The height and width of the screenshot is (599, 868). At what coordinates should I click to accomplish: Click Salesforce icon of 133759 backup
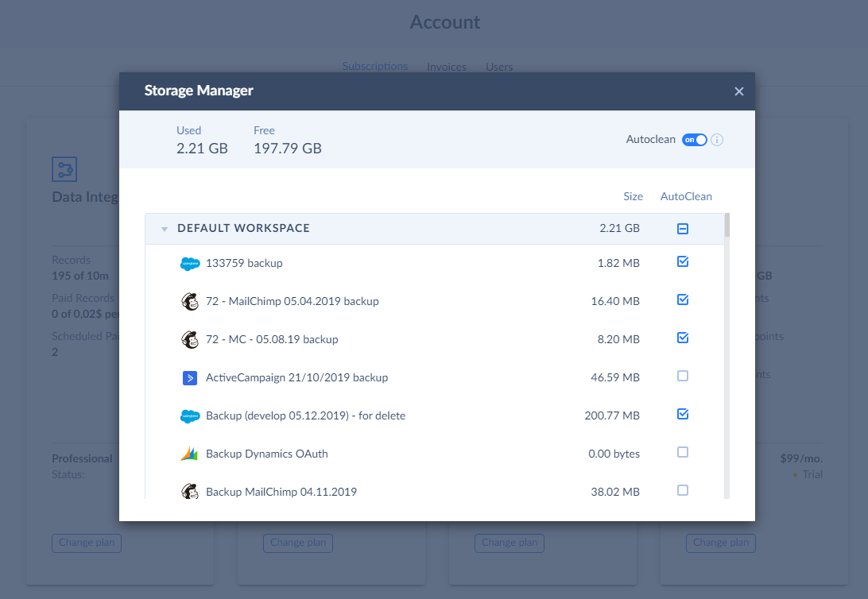coord(190,264)
